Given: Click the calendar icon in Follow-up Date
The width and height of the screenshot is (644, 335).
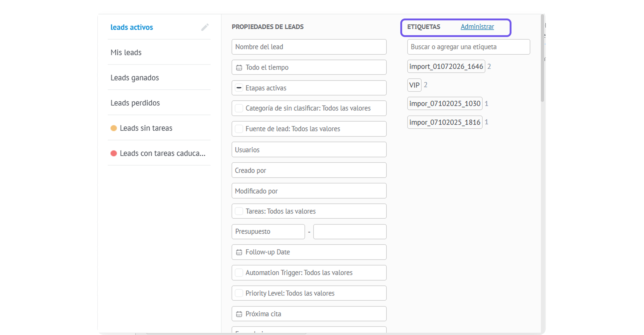Looking at the screenshot, I should coord(239,252).
